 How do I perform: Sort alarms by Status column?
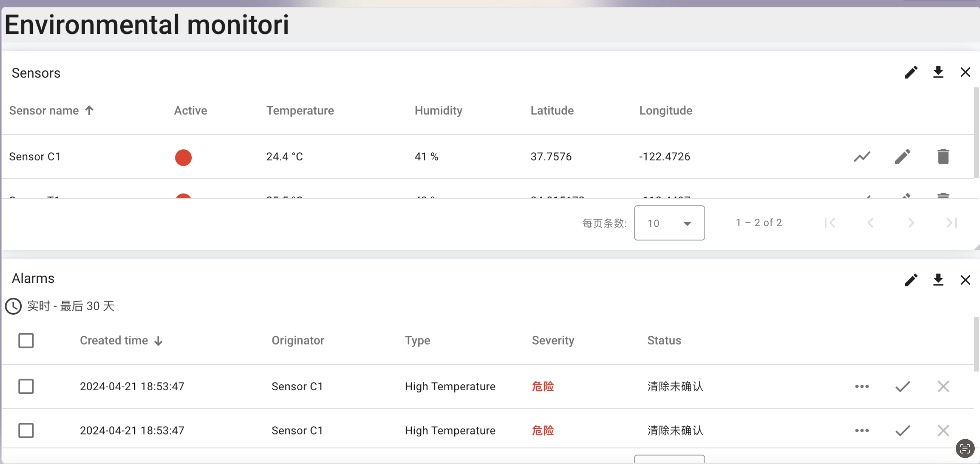click(x=664, y=341)
